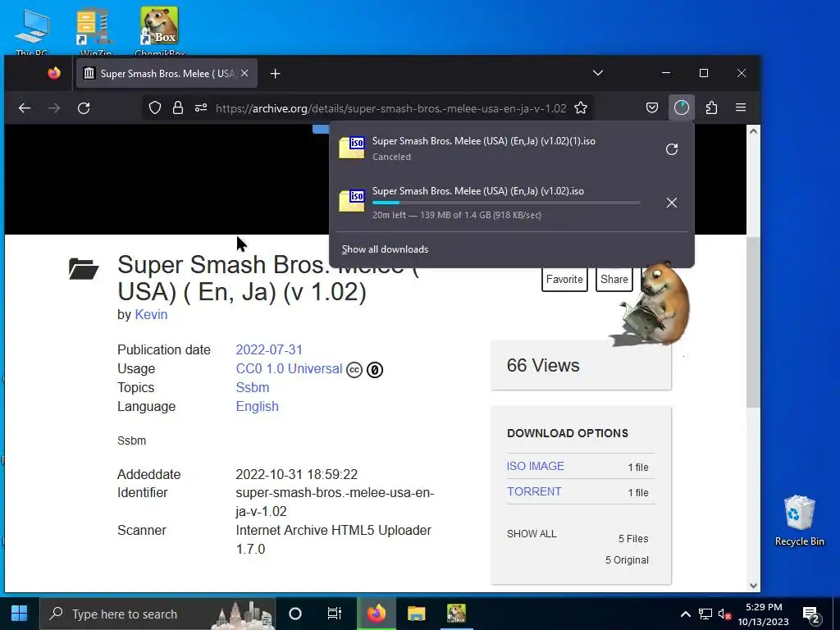
Task: Open the clock showing 5:29 PM
Action: pos(764,614)
